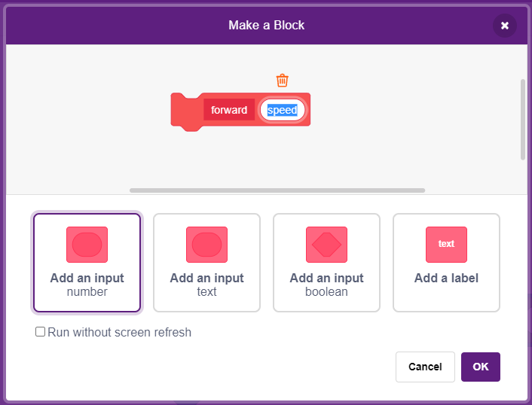Screen dimensions: 532x405
Task: Click the 'Run without screen refresh' label text
Action: pos(119,332)
